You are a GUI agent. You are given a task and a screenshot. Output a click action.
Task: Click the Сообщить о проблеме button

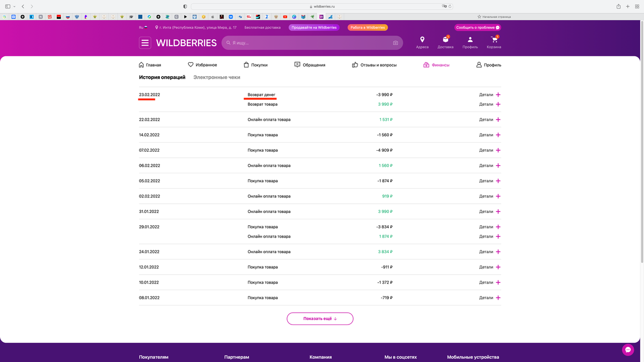point(478,27)
